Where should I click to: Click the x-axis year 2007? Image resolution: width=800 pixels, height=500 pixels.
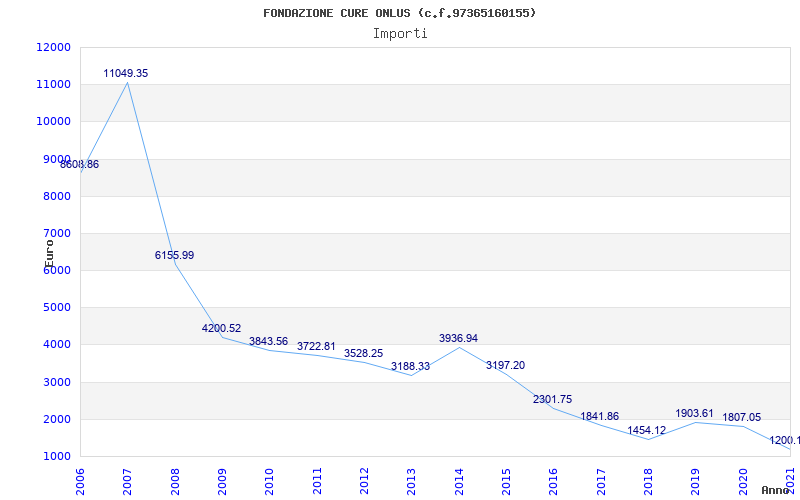coord(128,481)
